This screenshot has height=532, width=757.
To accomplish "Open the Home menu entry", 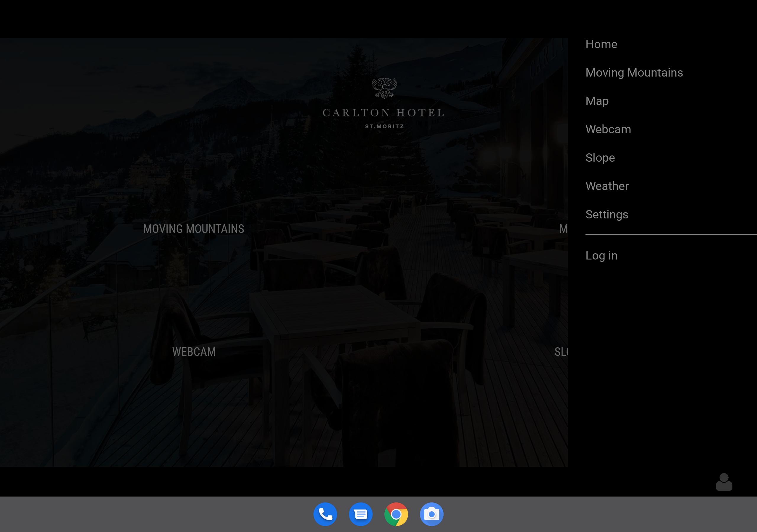I will [601, 44].
